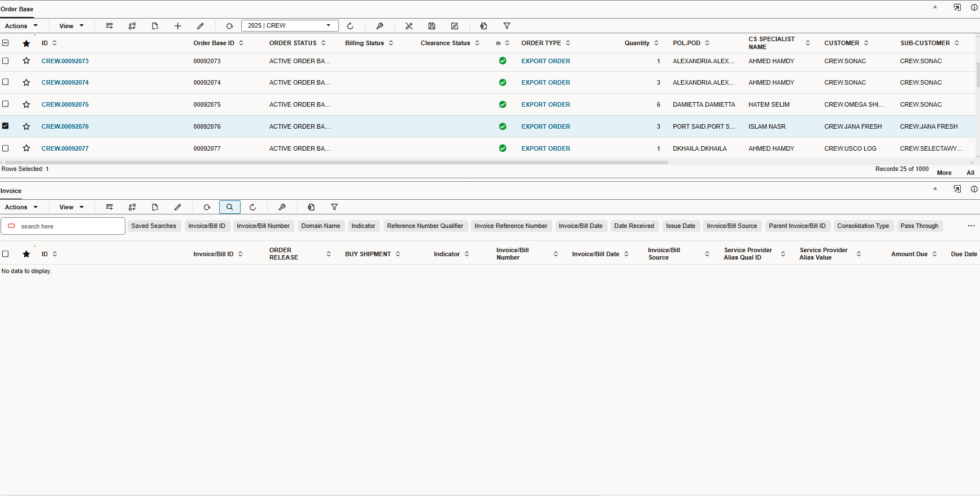Open the Actions dropdown in Invoice toolbar
980x496 pixels.
(21, 207)
